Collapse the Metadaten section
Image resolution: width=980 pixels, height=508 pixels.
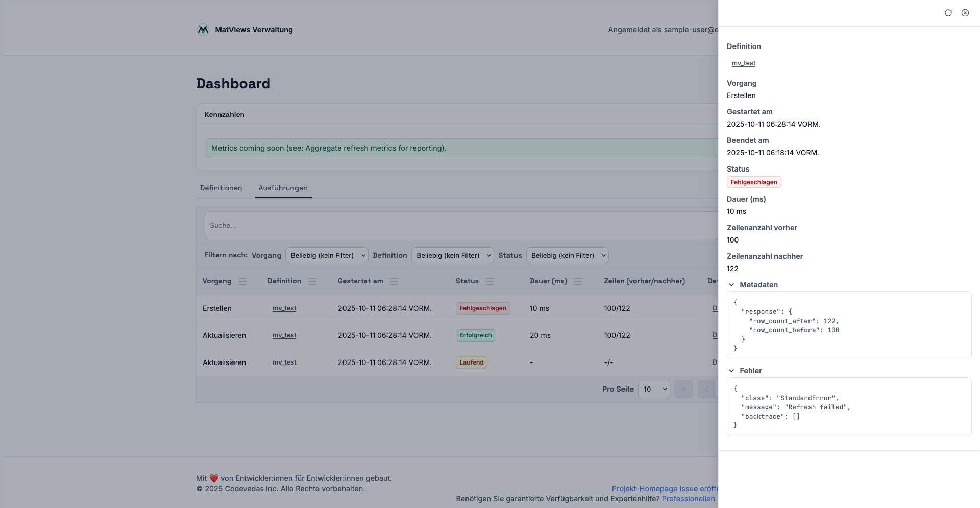pyautogui.click(x=732, y=285)
